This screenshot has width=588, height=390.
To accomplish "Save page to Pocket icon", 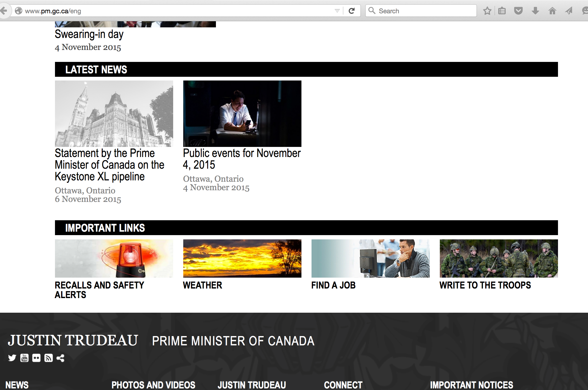I will point(518,11).
